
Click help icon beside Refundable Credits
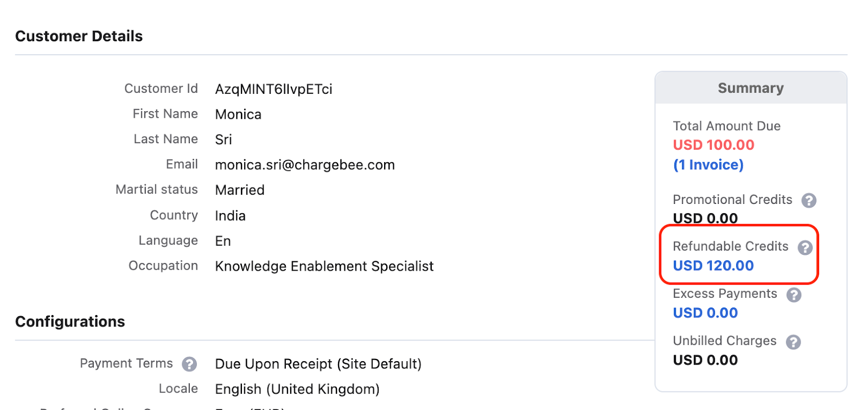click(805, 248)
